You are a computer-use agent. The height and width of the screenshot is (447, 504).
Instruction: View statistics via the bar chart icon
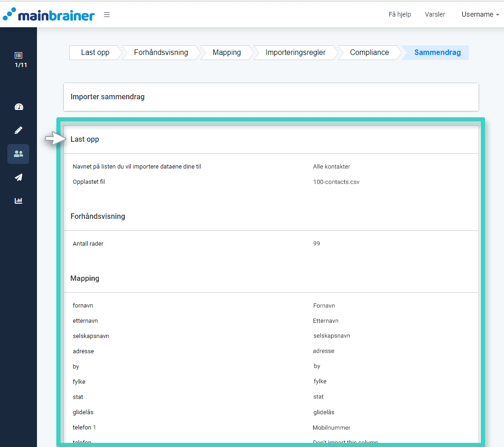(x=18, y=200)
